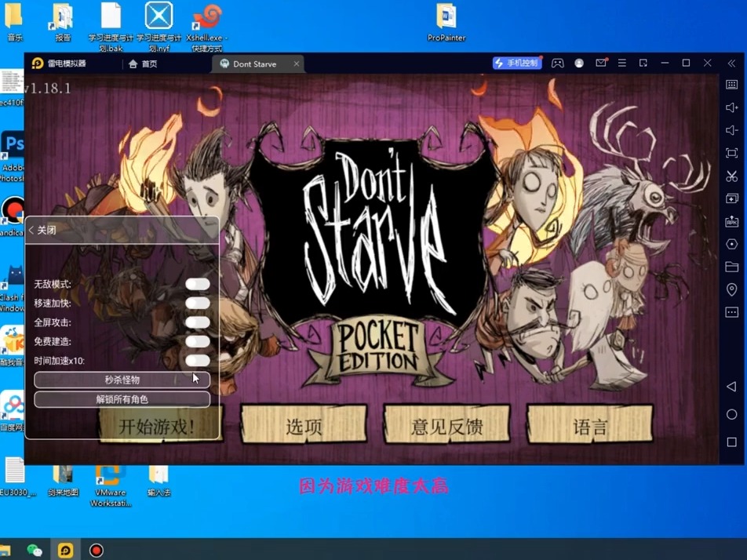Open the gamepad settings icon in title bar
Screen dimensions: 747x560
click(557, 64)
